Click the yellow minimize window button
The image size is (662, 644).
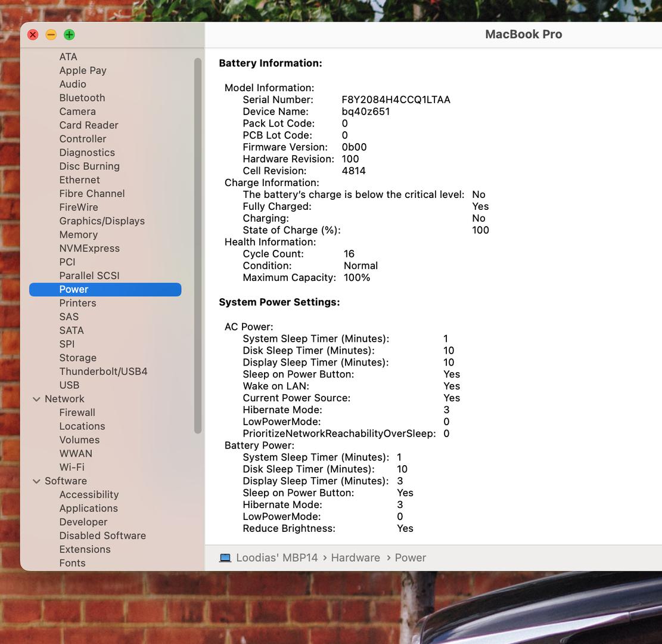tap(51, 35)
